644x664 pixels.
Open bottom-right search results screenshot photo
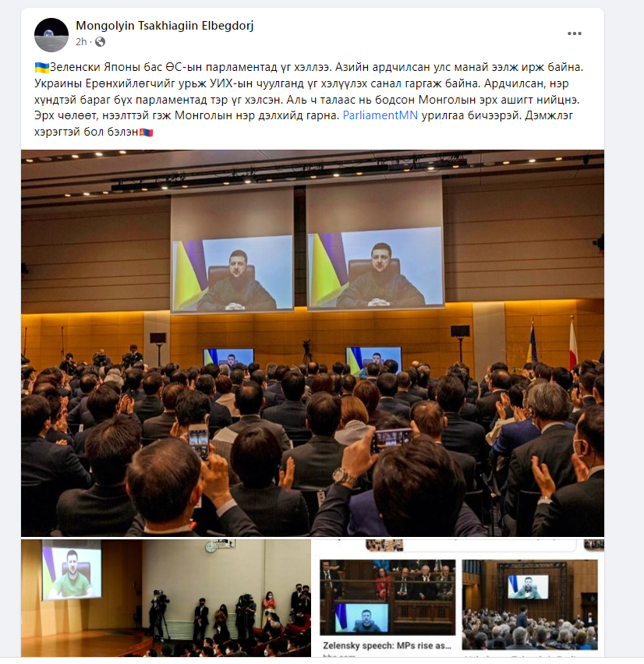click(458, 598)
